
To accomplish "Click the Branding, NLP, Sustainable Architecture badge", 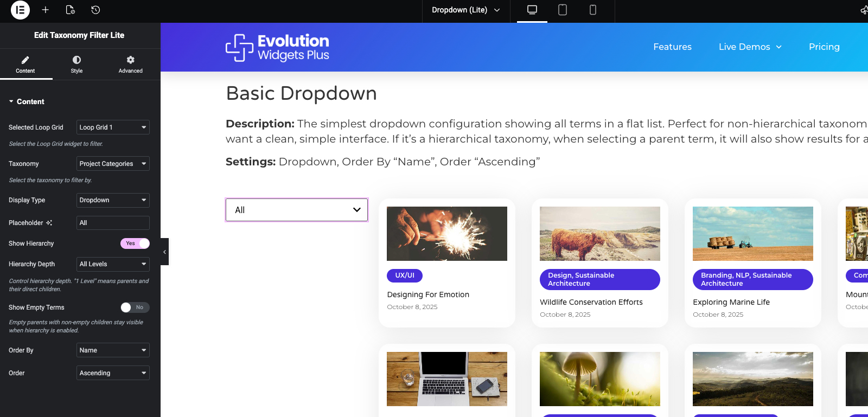I will pos(753,279).
